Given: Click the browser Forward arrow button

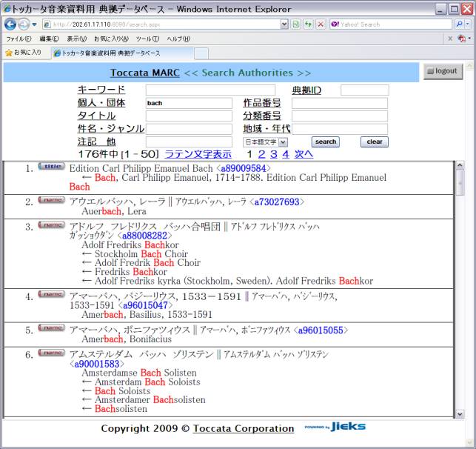Looking at the screenshot, I should (24, 24).
